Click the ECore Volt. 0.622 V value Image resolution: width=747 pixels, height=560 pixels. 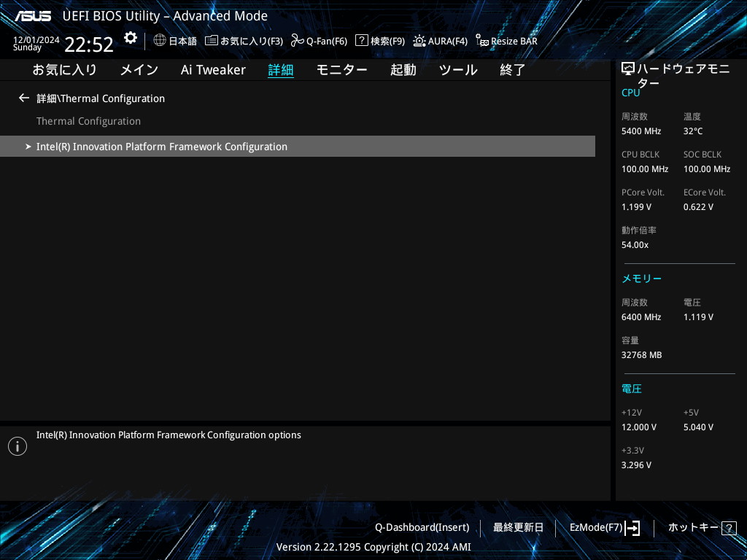click(698, 206)
